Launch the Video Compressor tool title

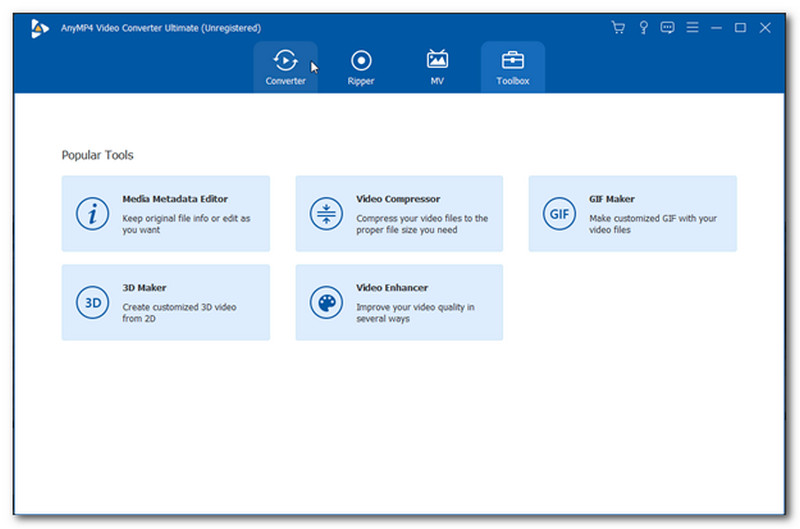coord(398,199)
